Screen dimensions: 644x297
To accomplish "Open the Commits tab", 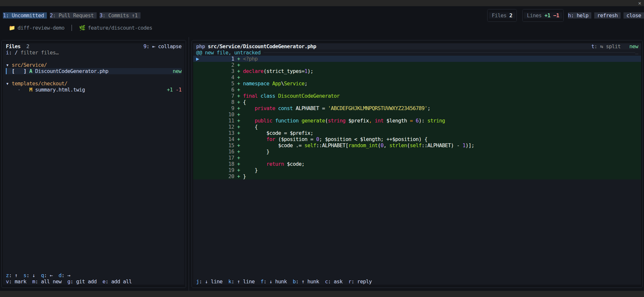I will (120, 16).
